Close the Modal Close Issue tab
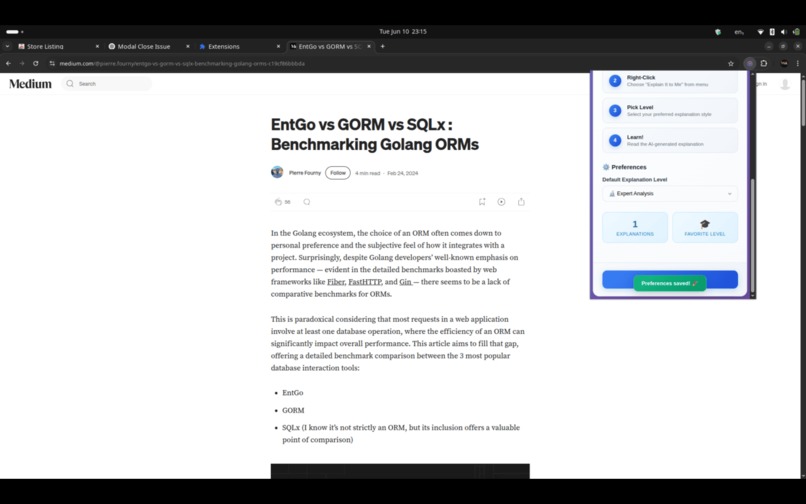This screenshot has height=504, width=806. 188,46
